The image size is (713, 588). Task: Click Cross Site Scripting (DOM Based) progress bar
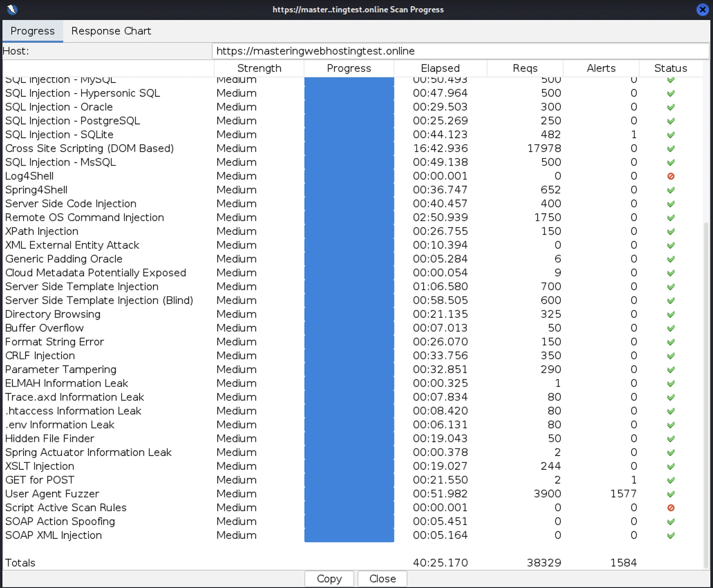click(349, 148)
